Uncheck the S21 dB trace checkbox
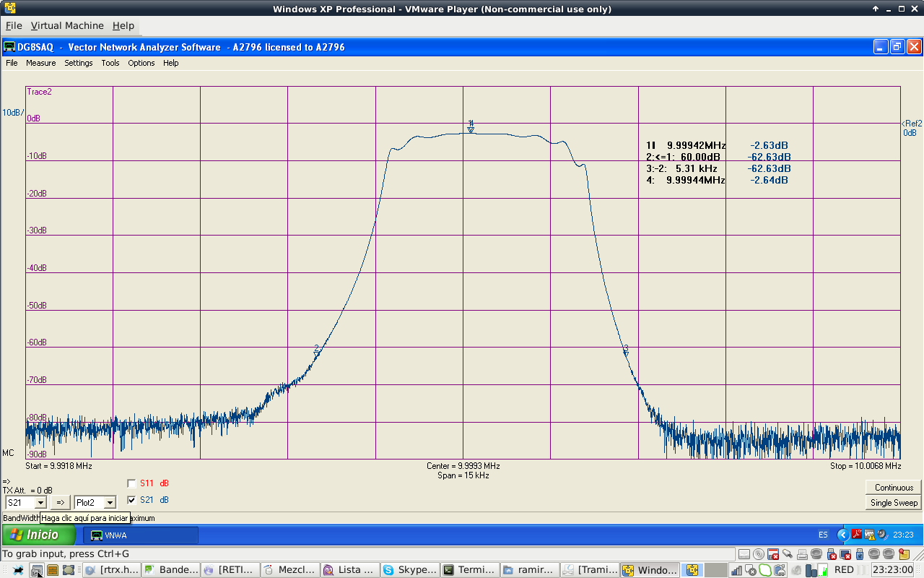Viewport: 924px width, 578px height. [x=131, y=500]
